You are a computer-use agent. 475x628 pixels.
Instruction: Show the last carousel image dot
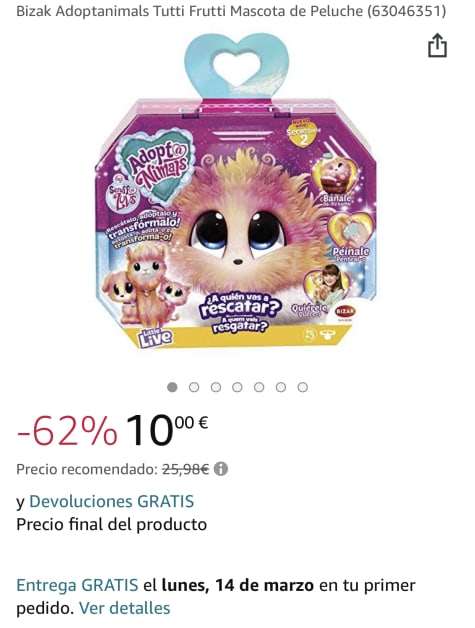pyautogui.click(x=303, y=387)
